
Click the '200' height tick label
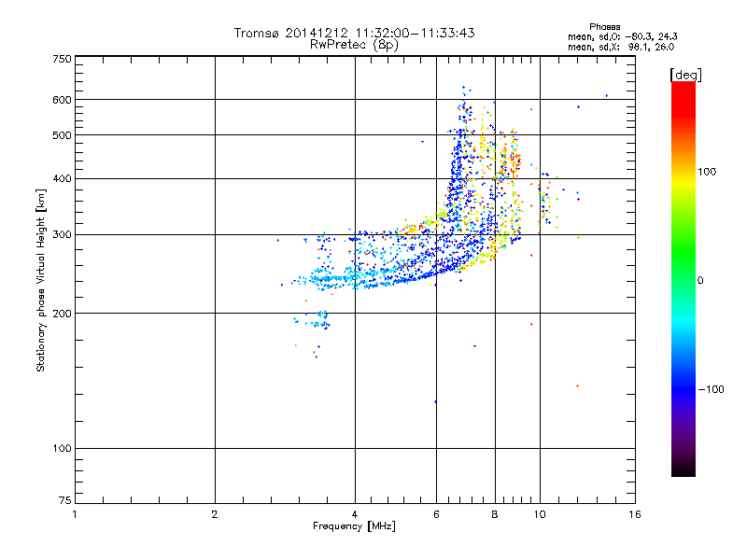pyautogui.click(x=63, y=313)
